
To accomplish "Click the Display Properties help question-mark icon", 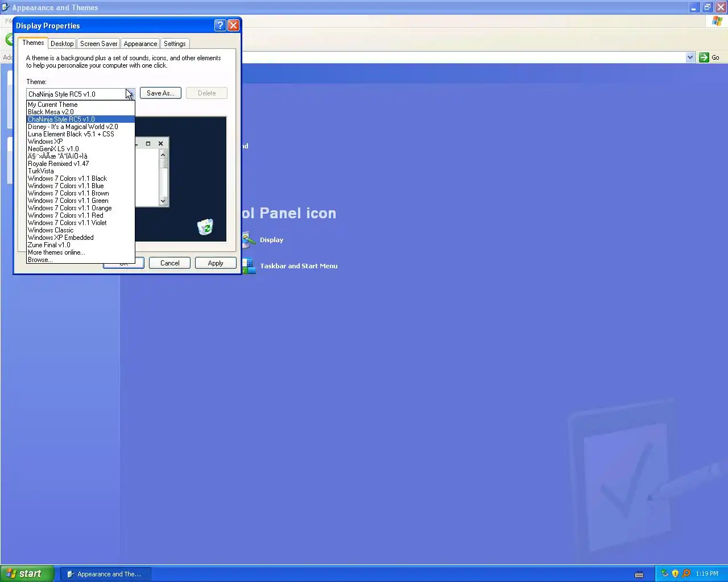I will pyautogui.click(x=220, y=26).
